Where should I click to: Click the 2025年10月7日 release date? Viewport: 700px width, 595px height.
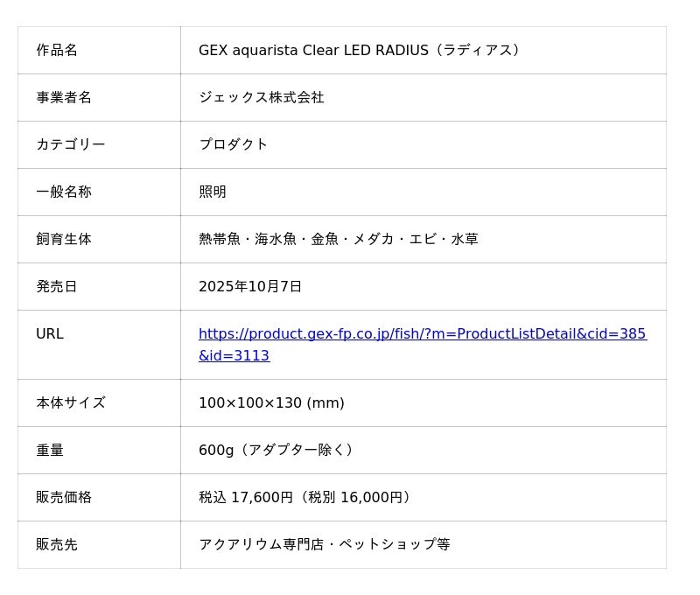point(250,287)
